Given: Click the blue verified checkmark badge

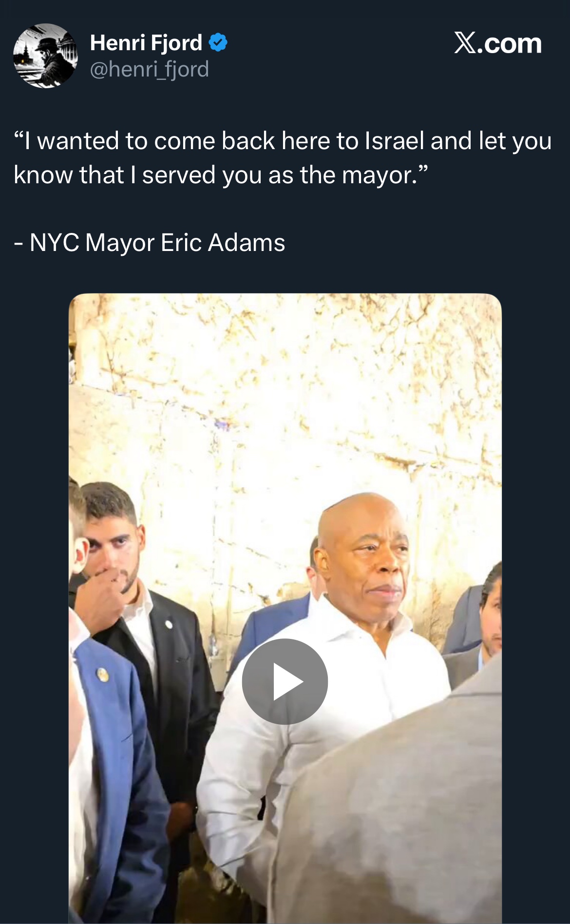Looking at the screenshot, I should pos(218,43).
